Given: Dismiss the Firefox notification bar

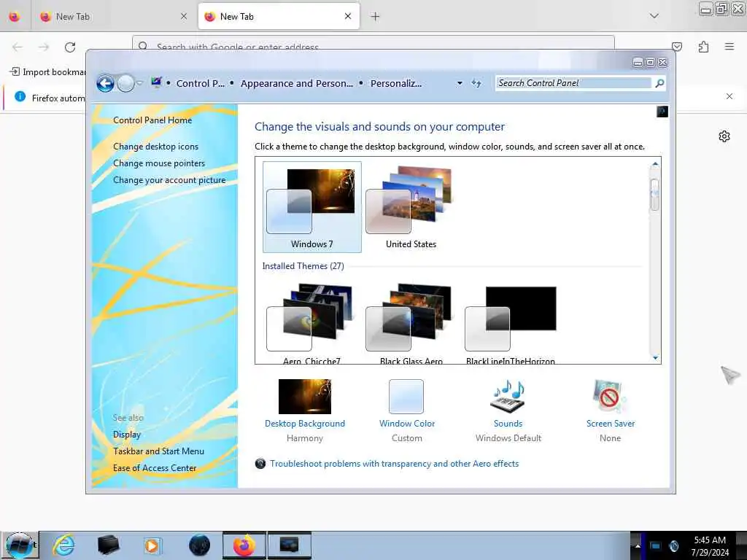Looking at the screenshot, I should point(729,97).
